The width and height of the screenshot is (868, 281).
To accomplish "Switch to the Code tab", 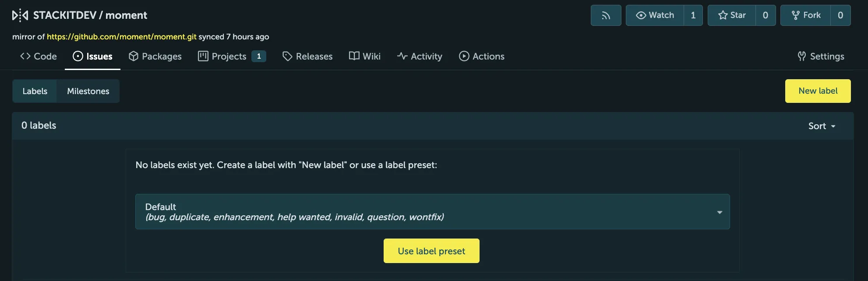I will (39, 56).
